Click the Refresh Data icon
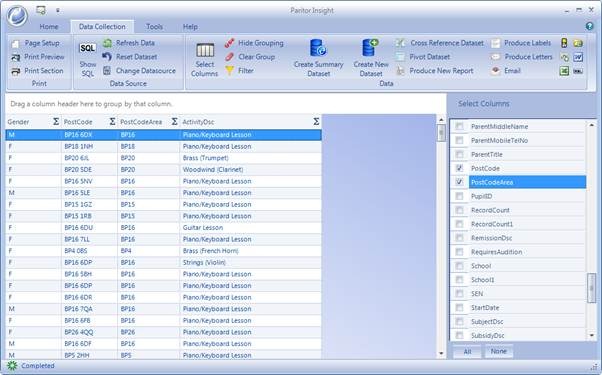Screen dimensions: 602x375 point(107,43)
